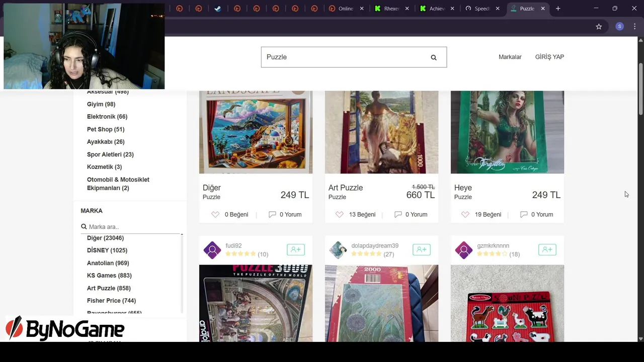Open dolapdaydream39 profile avatar

tap(338, 250)
